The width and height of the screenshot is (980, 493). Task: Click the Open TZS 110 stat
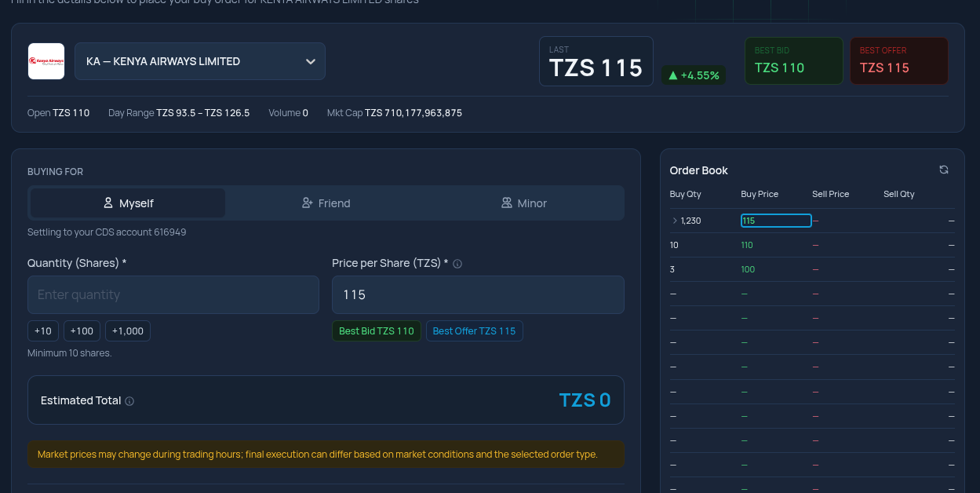coord(59,113)
